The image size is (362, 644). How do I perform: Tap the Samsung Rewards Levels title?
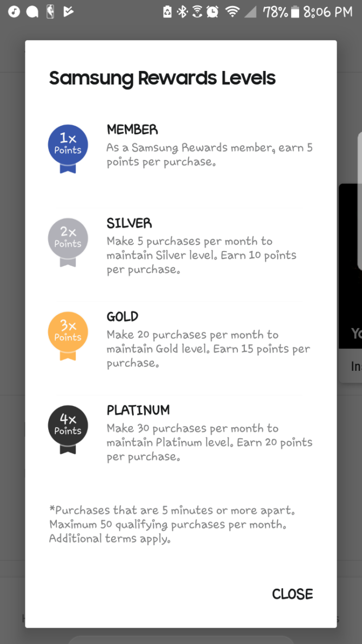coord(163,78)
